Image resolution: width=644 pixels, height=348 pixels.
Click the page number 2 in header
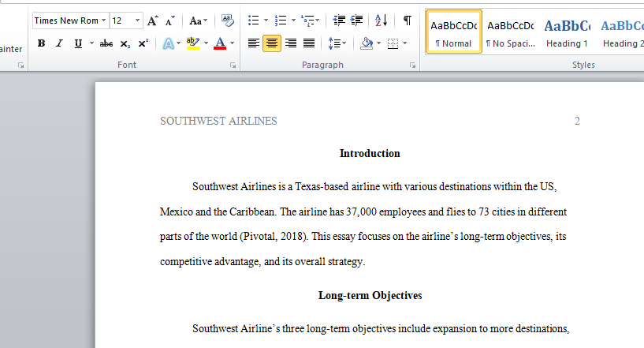(577, 121)
